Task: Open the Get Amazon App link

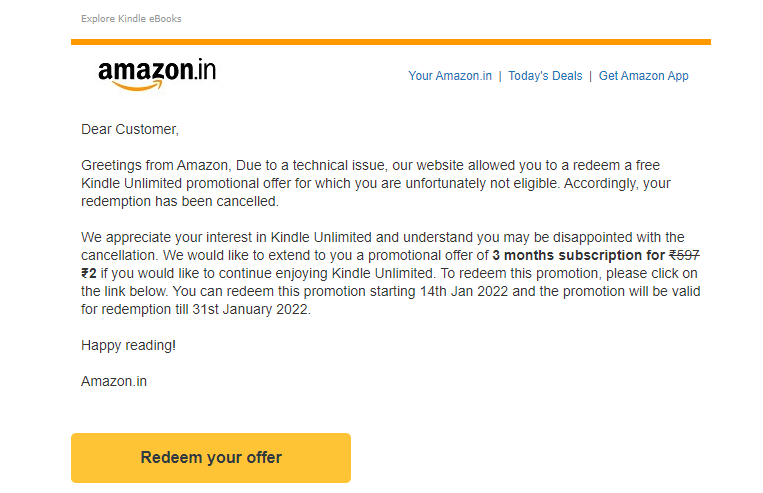Action: pyautogui.click(x=643, y=76)
